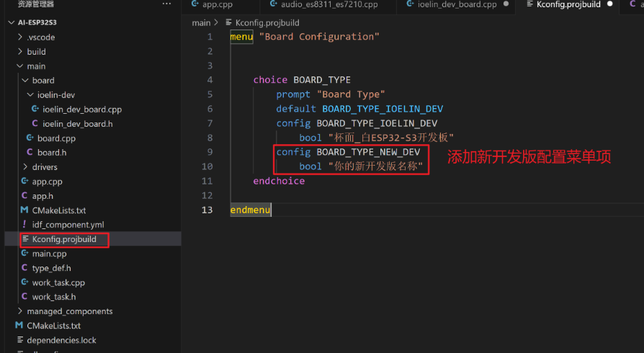Viewport: 644px width, 353px height.
Task: Click unsaved dot on ioelin_dev_board.cpp tab
Action: 506,4
